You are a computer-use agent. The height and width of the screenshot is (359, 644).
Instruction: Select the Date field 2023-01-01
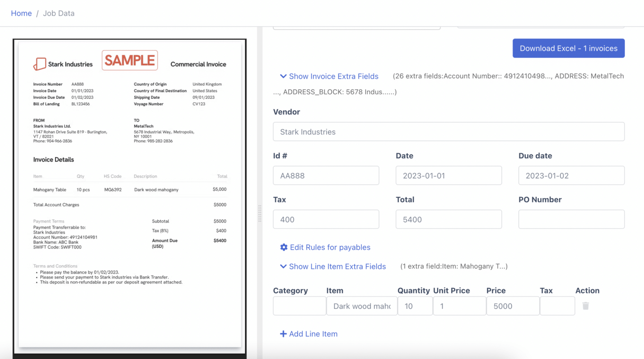point(449,176)
